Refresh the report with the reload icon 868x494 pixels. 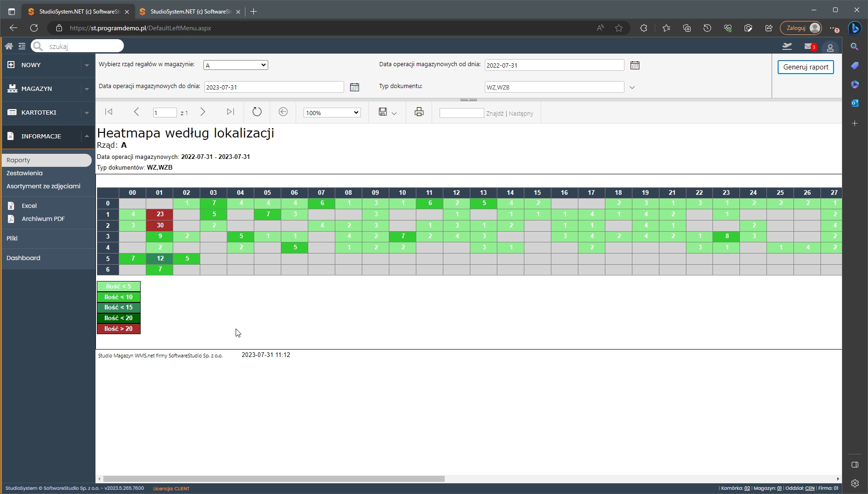click(x=257, y=112)
